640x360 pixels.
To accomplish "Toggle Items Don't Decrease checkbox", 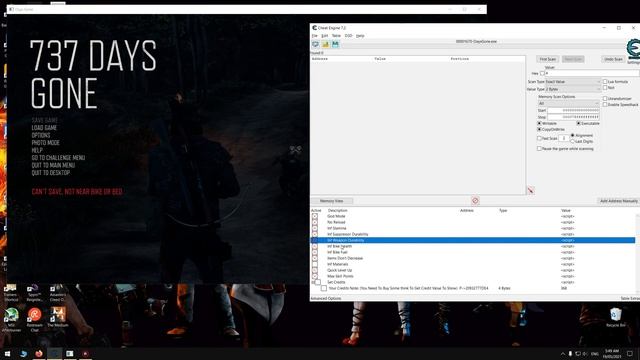I will pos(315,258).
